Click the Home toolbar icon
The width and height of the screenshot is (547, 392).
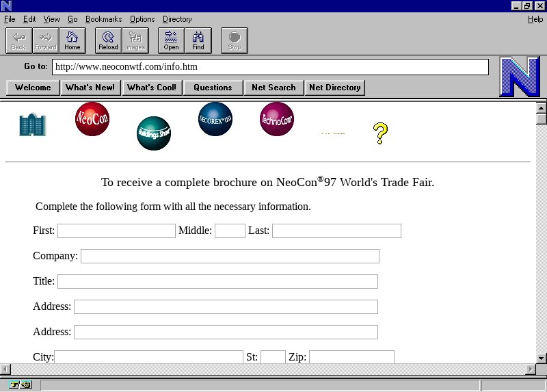[x=72, y=40]
